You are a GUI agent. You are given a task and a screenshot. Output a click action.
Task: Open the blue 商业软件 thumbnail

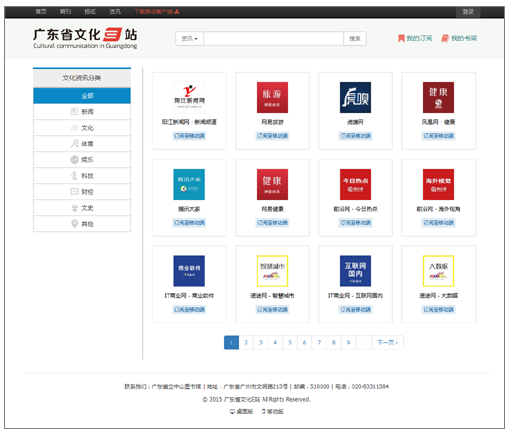click(x=189, y=271)
